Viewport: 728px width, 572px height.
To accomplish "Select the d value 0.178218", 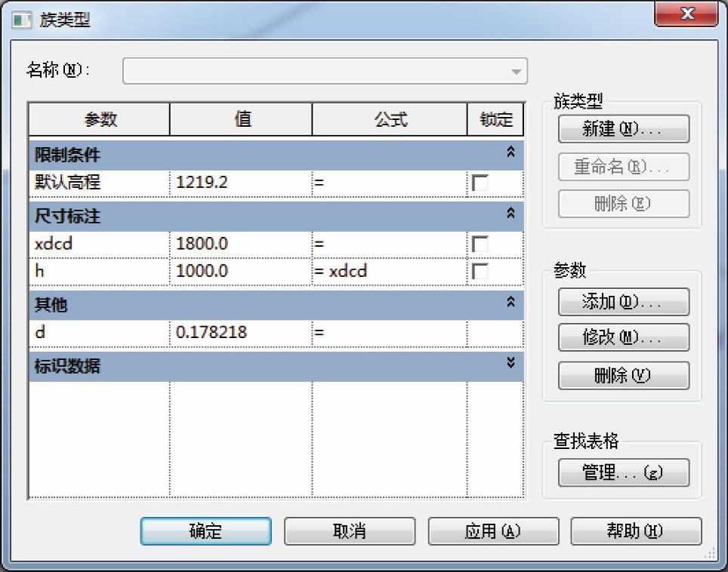I will coord(240,333).
